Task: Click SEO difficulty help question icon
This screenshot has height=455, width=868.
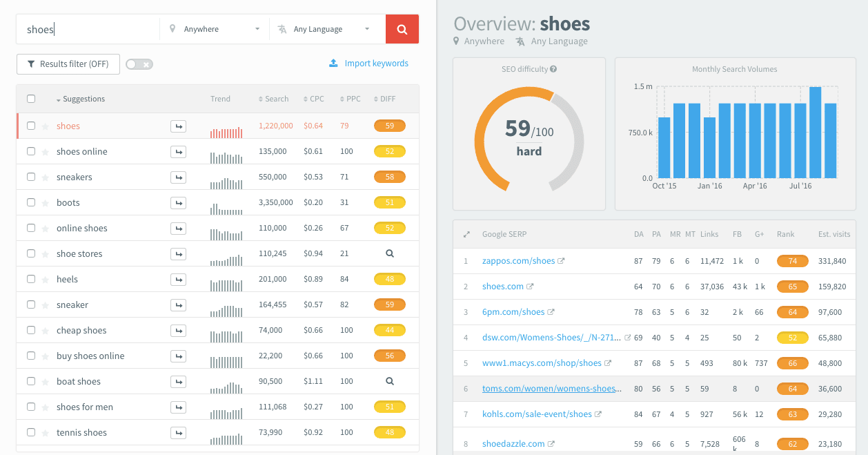Action: click(553, 69)
